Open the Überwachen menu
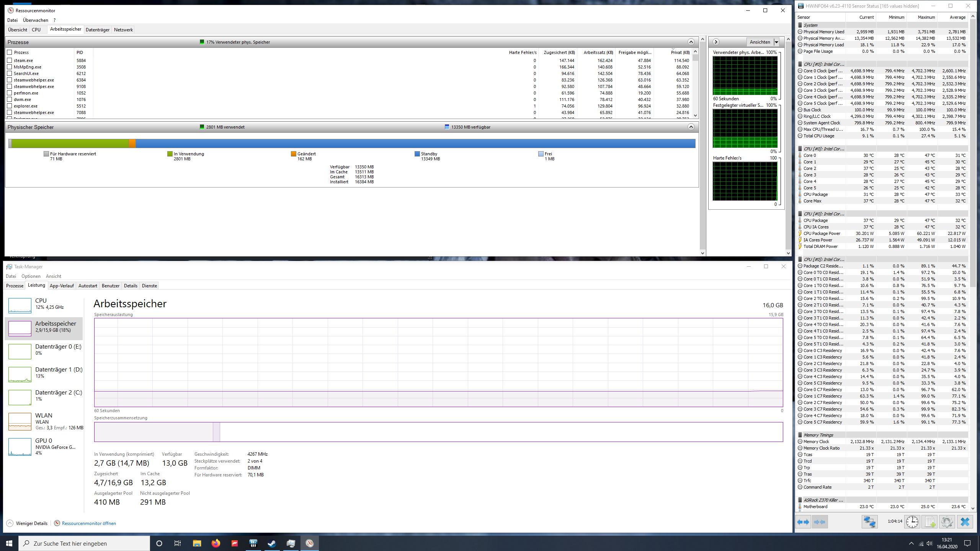This screenshot has height=551, width=980. (x=35, y=20)
